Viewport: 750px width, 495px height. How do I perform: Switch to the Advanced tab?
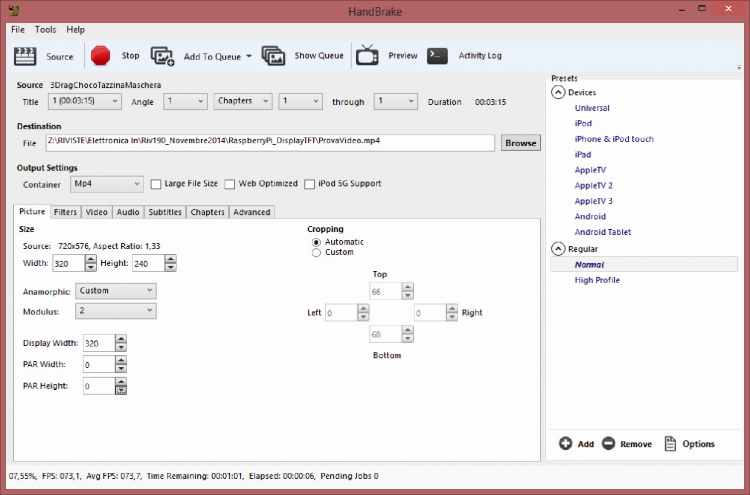252,212
